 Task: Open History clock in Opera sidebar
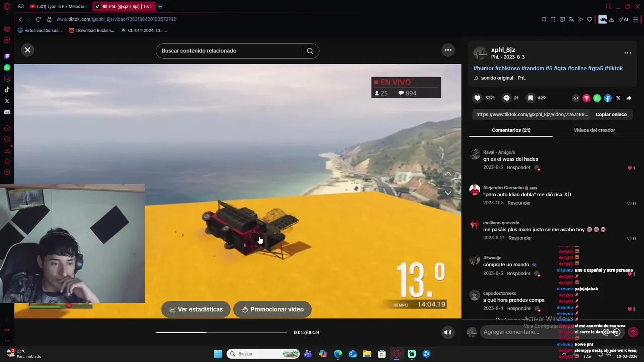(x=7, y=139)
